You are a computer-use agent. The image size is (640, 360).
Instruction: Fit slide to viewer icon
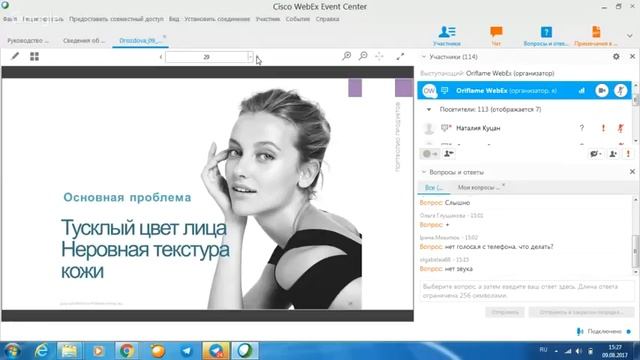click(x=379, y=56)
